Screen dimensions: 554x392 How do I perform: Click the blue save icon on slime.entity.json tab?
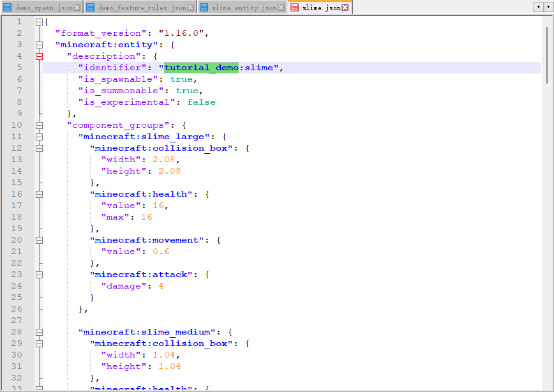[204, 8]
